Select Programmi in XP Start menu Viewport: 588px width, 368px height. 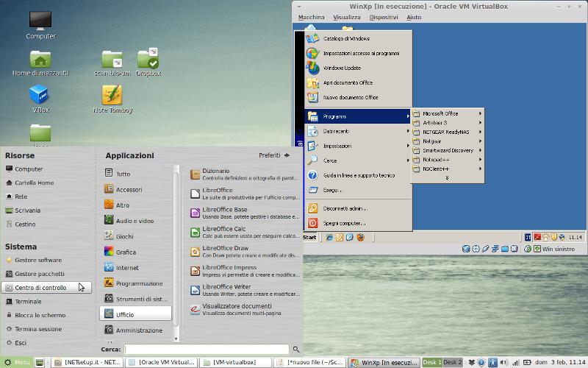click(358, 116)
